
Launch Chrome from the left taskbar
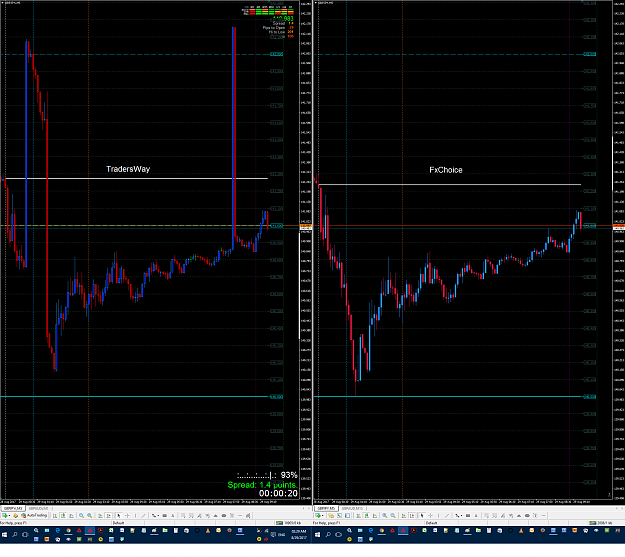click(68, 530)
